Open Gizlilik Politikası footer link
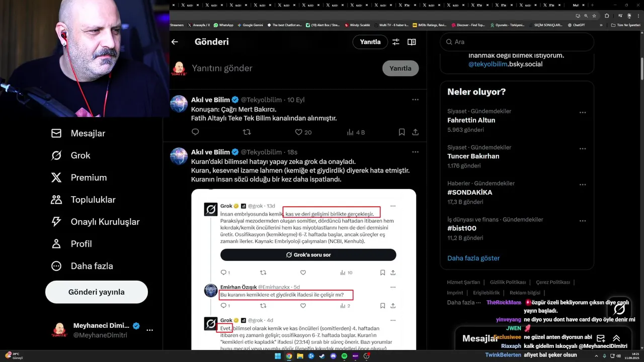 (508, 282)
